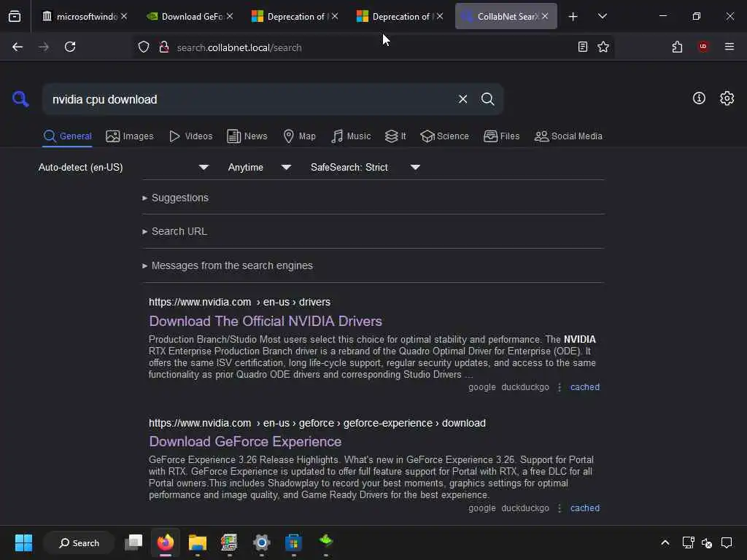Switch to the Download GeForce tab
Viewport: 747px width, 560px height.
[x=190, y=16]
